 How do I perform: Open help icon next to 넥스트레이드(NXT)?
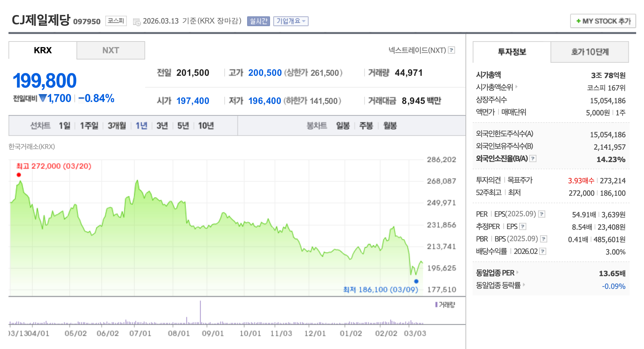[x=451, y=50]
